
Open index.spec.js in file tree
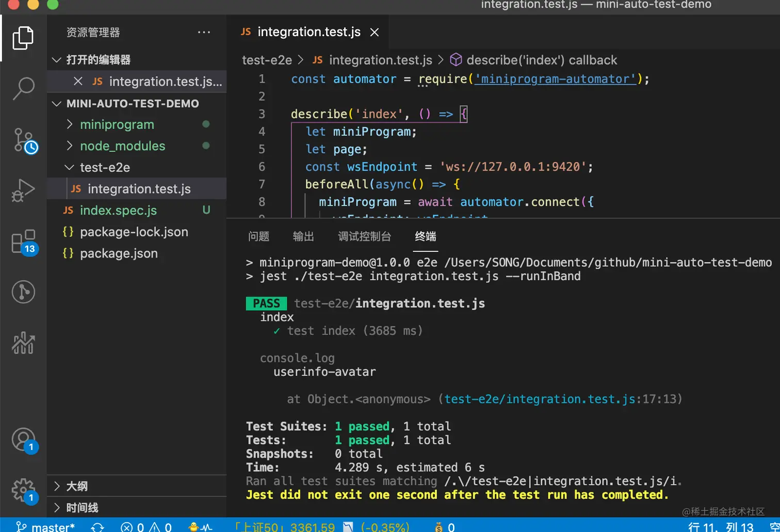(118, 211)
